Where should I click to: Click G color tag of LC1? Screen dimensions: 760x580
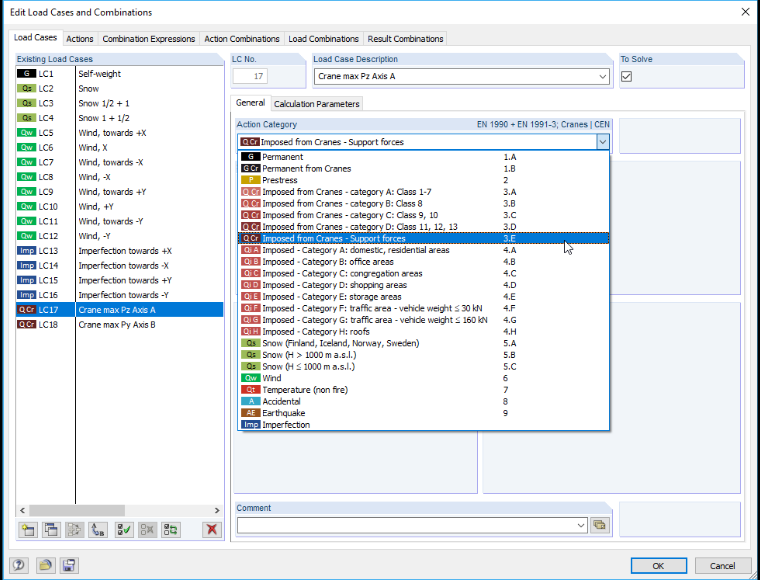click(x=27, y=74)
